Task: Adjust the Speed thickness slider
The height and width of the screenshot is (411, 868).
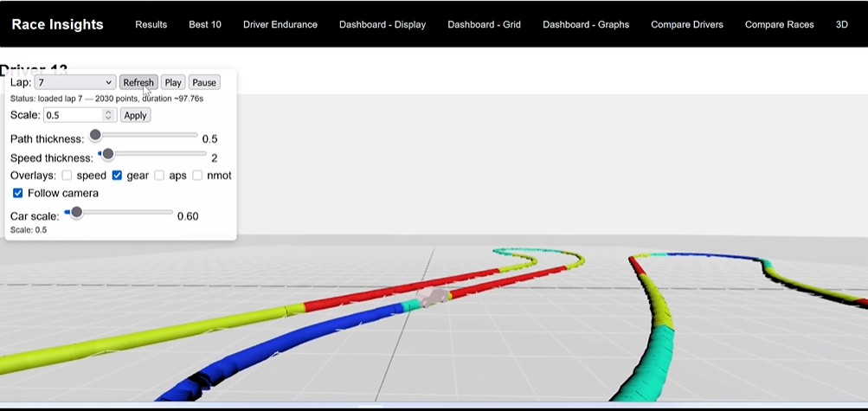Action: point(152,154)
